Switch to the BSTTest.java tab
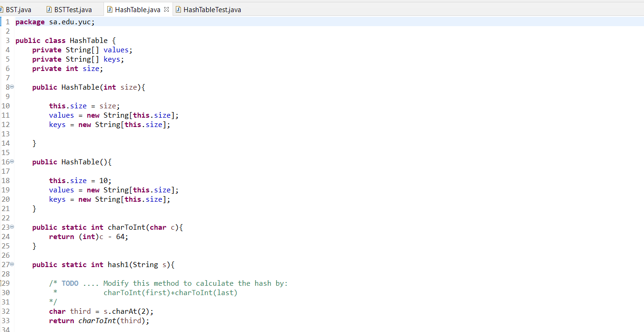Image resolution: width=644 pixels, height=332 pixels. click(72, 8)
